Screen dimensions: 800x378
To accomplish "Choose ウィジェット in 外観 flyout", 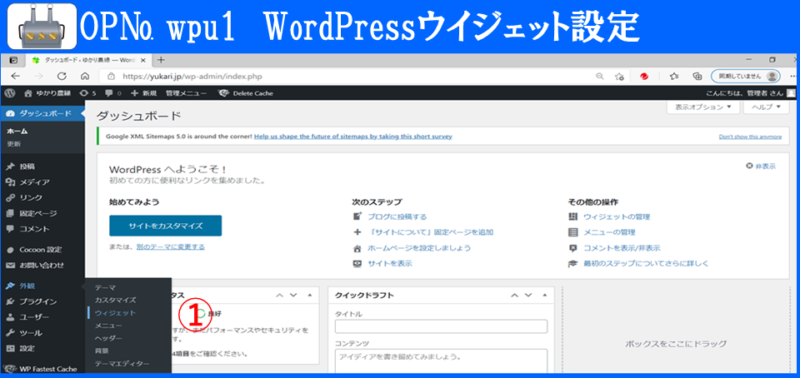I will (x=115, y=313).
